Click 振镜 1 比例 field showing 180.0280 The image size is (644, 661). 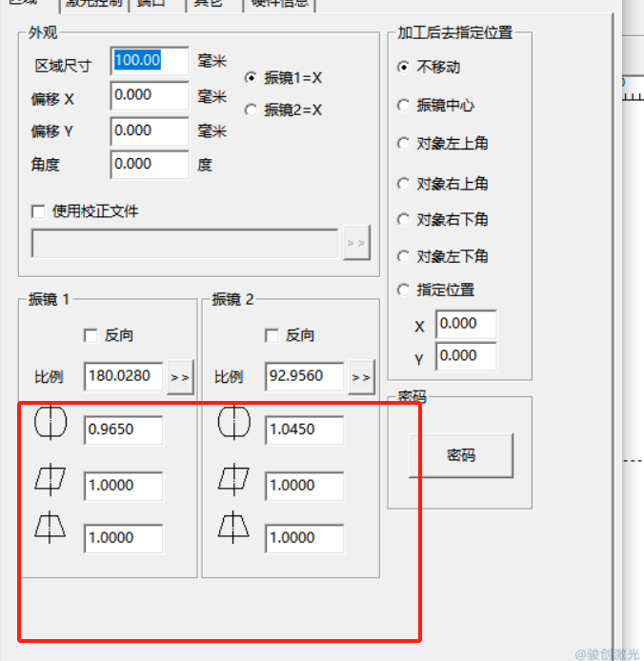click(x=124, y=376)
